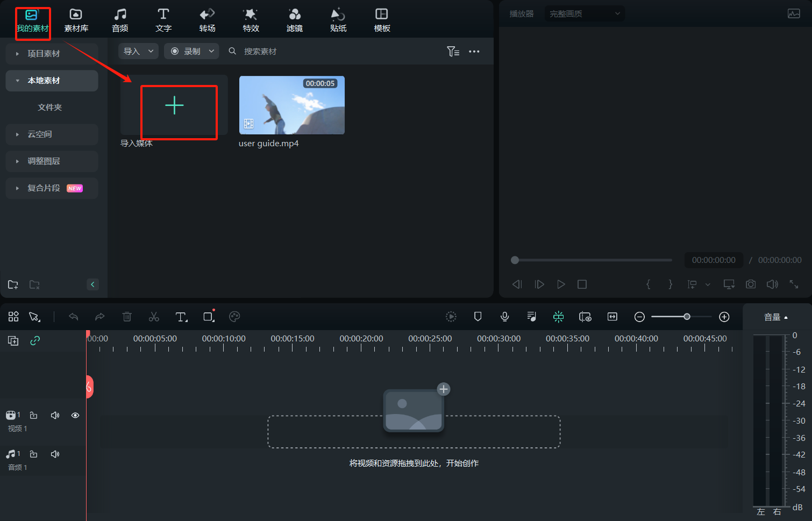Select the text tool in timeline toolbar
This screenshot has width=812, height=521.
click(181, 317)
